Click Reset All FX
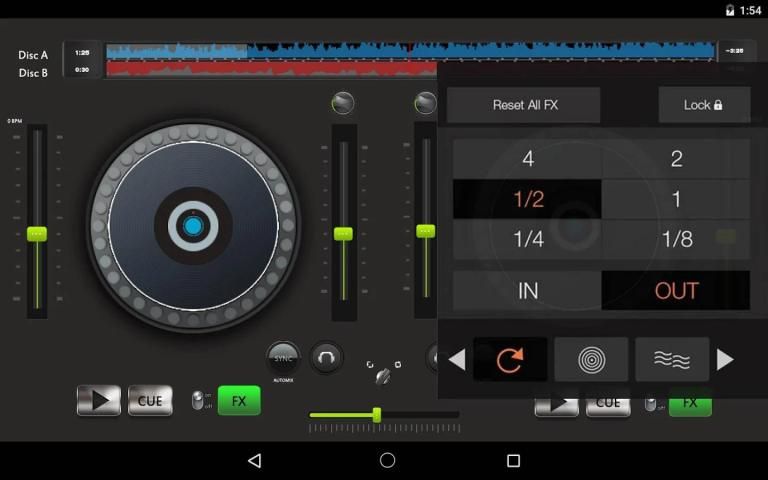The width and height of the screenshot is (768, 480). pyautogui.click(x=524, y=105)
